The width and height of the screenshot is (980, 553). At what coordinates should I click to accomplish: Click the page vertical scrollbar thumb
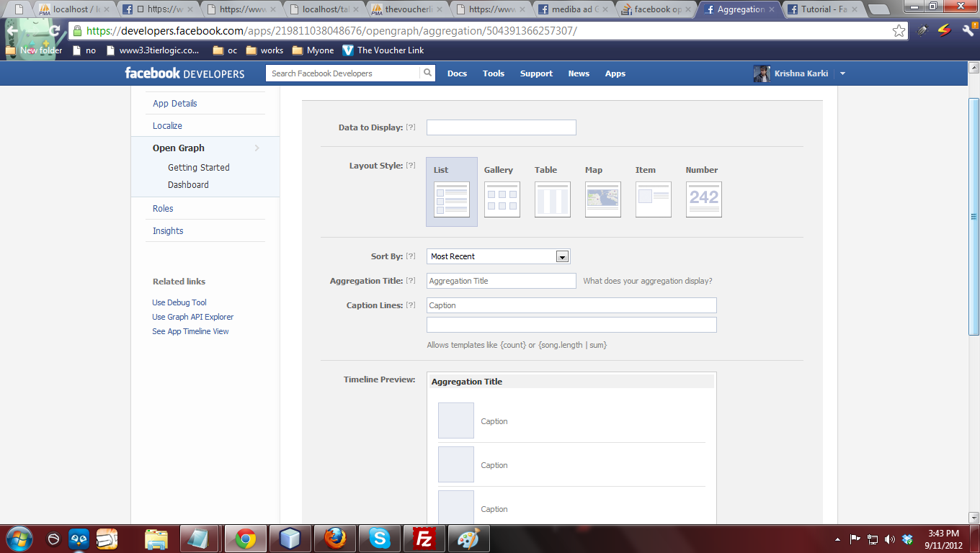click(x=974, y=216)
